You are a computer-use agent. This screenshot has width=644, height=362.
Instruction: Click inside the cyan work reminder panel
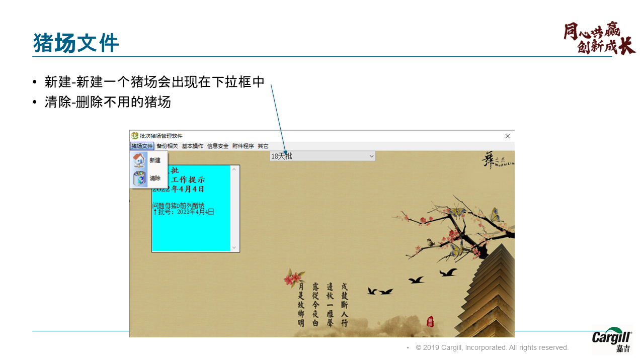[191, 231]
